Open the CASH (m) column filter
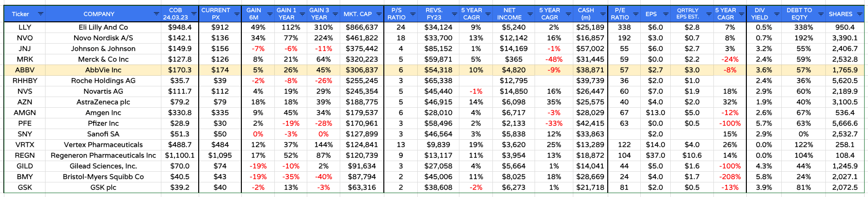868x197 pixels. (602, 14)
